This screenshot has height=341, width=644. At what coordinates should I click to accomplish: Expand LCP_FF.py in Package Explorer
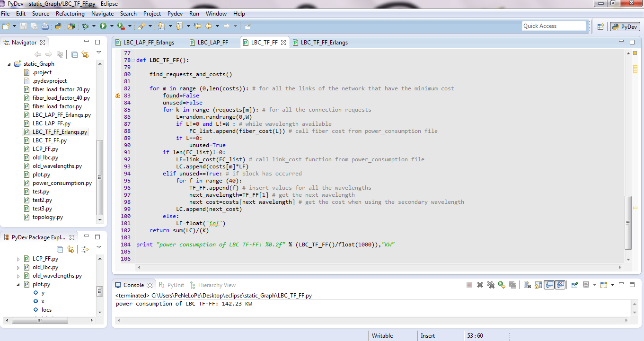point(18,259)
